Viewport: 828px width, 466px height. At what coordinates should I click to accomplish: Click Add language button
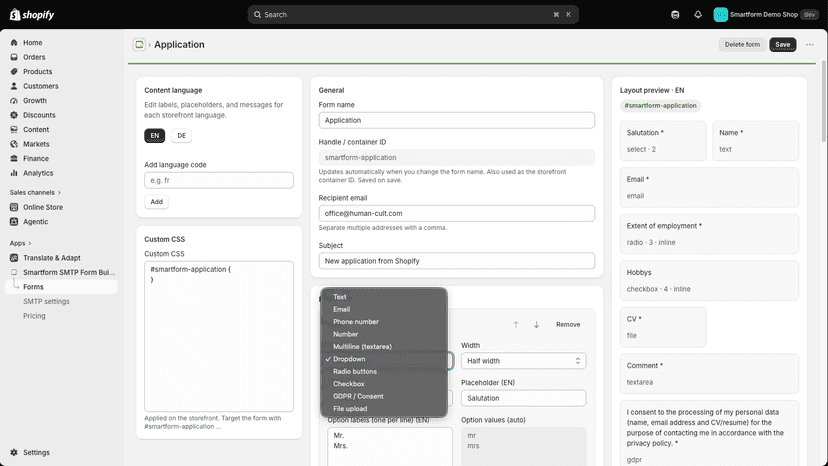pos(156,202)
